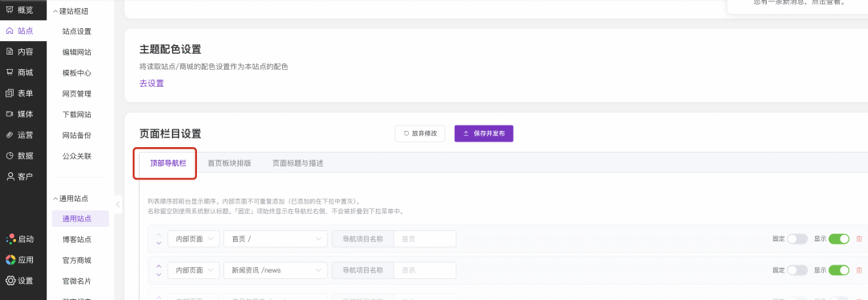
Task: Select 站点 in the dark sidebar
Action: point(20,31)
